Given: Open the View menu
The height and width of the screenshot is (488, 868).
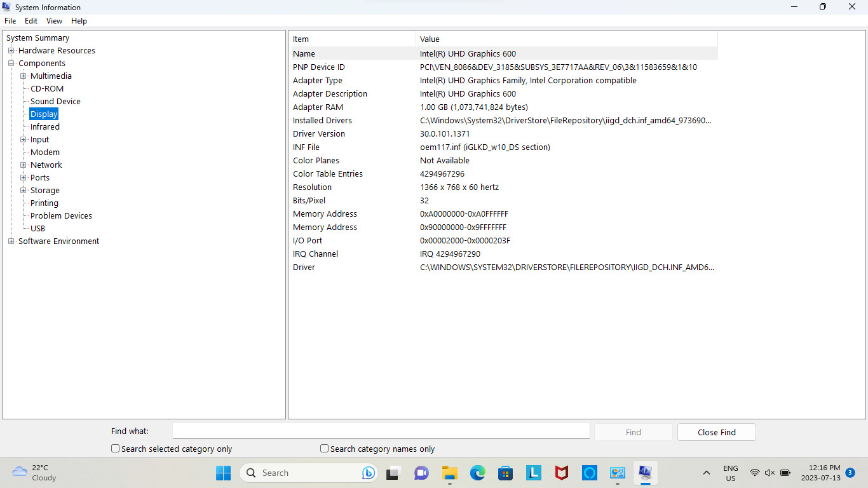Looking at the screenshot, I should click(55, 21).
